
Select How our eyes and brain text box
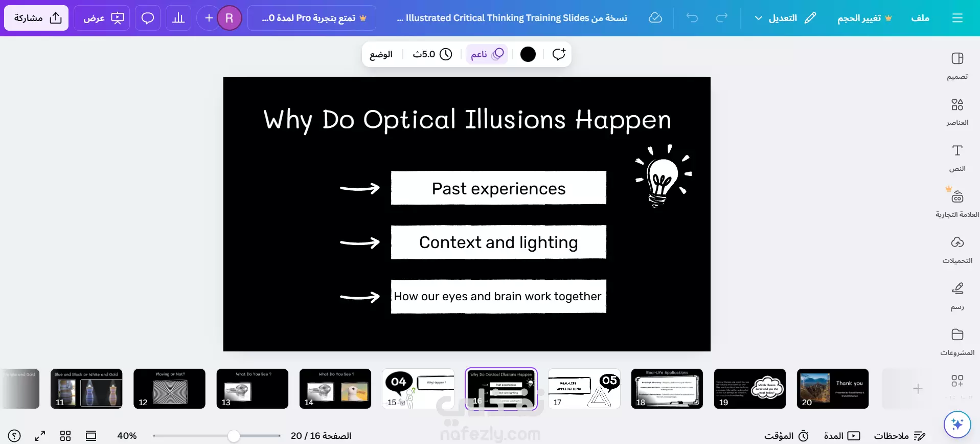(498, 296)
